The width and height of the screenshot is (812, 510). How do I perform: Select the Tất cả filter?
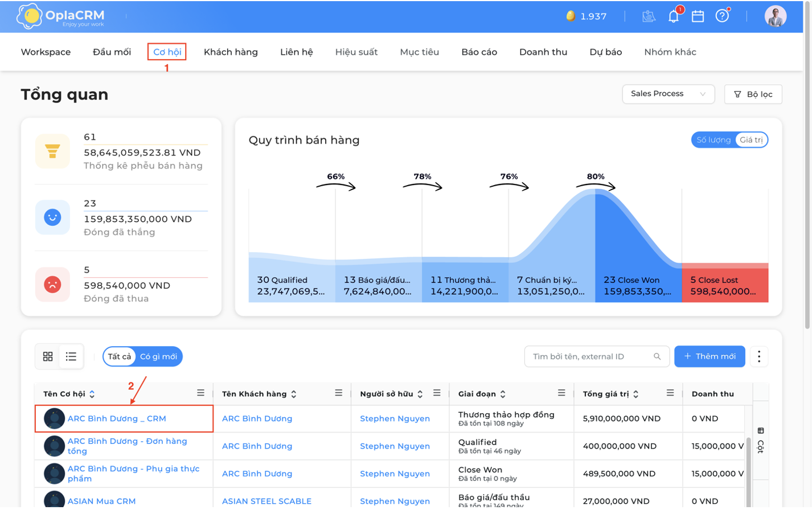point(120,356)
